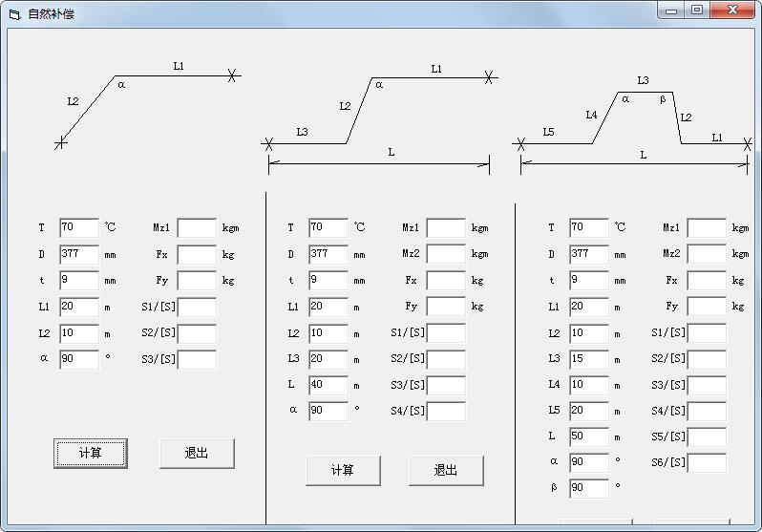This screenshot has width=762, height=532.
Task: Click the middle panel's L field showing 40
Action: pos(328,386)
